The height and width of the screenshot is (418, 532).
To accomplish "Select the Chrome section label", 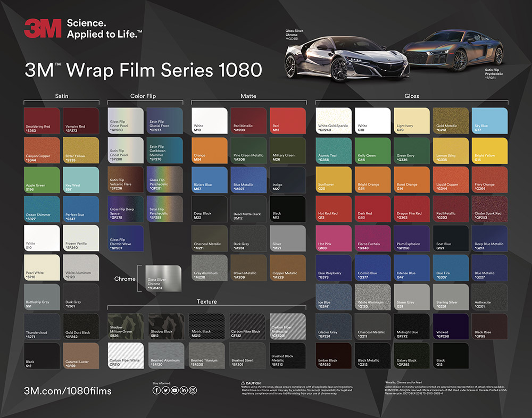I will pyautogui.click(x=124, y=279).
